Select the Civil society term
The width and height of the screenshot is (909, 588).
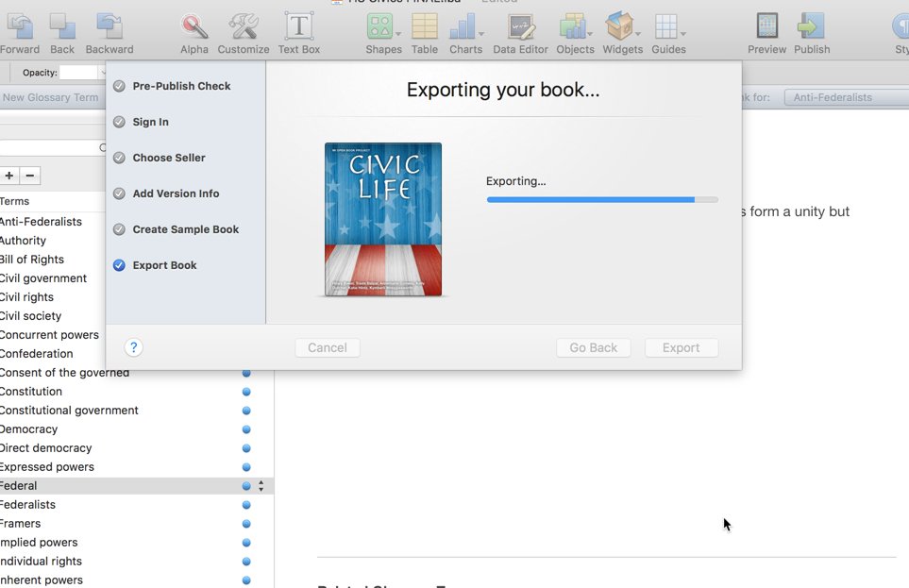pos(31,316)
